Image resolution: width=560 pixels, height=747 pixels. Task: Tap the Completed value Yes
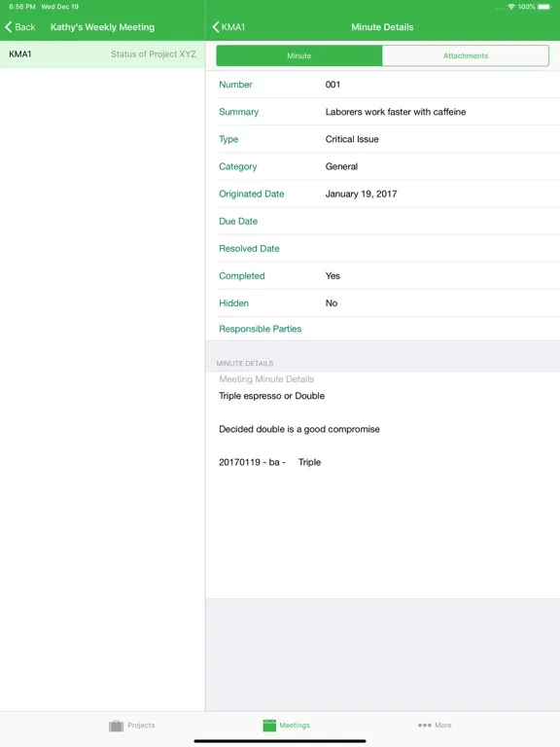(x=332, y=276)
